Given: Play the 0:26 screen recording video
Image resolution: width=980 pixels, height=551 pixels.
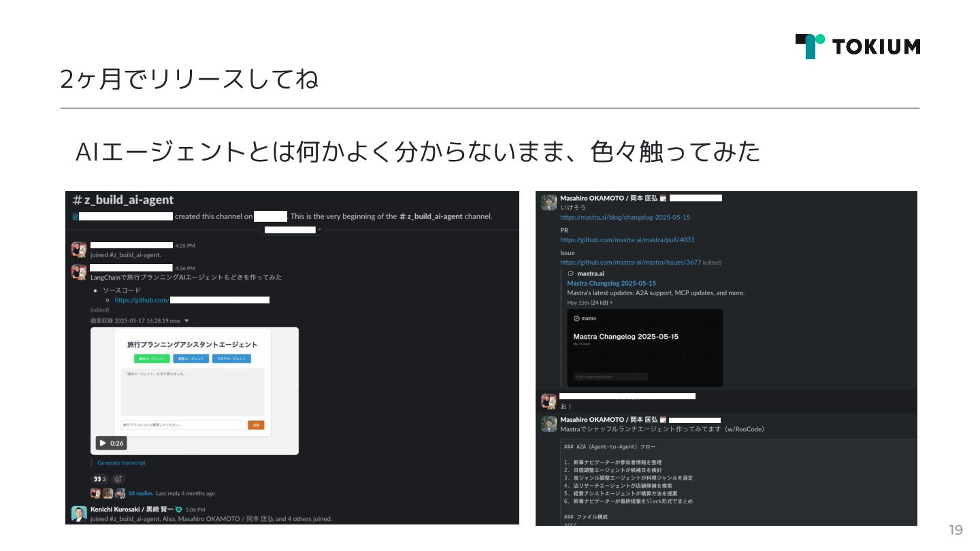Looking at the screenshot, I should [x=111, y=443].
